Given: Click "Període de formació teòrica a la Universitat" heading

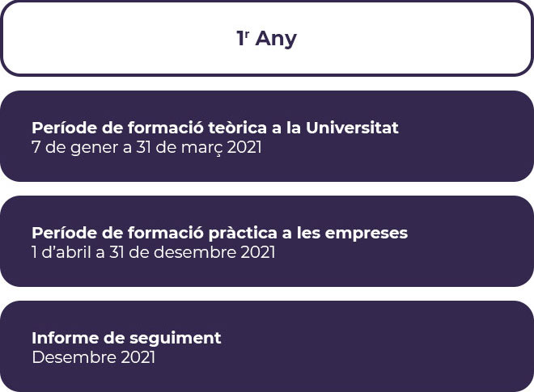Looking at the screenshot, I should (215, 128).
